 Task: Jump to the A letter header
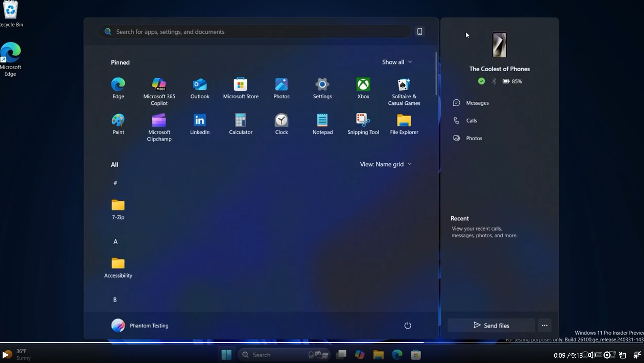point(115,241)
